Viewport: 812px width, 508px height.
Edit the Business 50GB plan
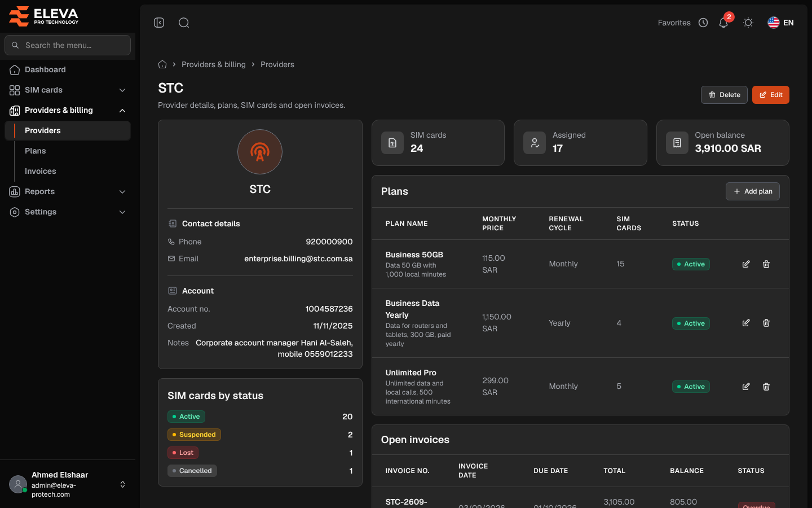click(x=746, y=264)
